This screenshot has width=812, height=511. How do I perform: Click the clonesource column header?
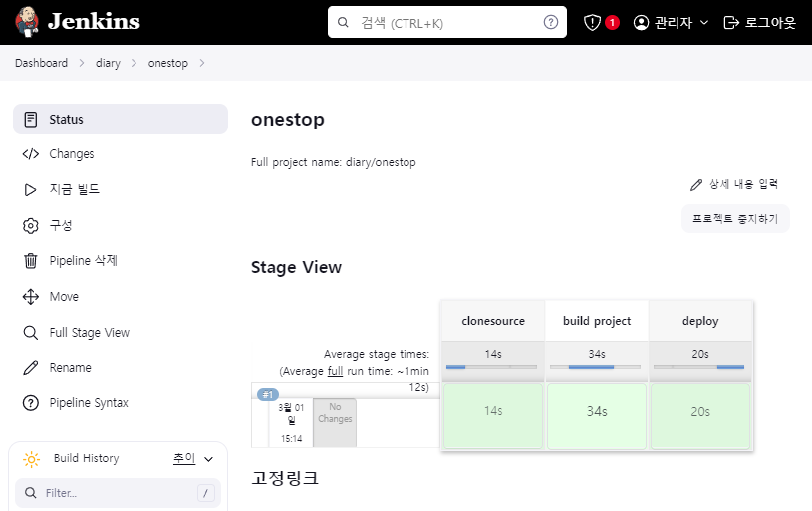click(x=493, y=321)
